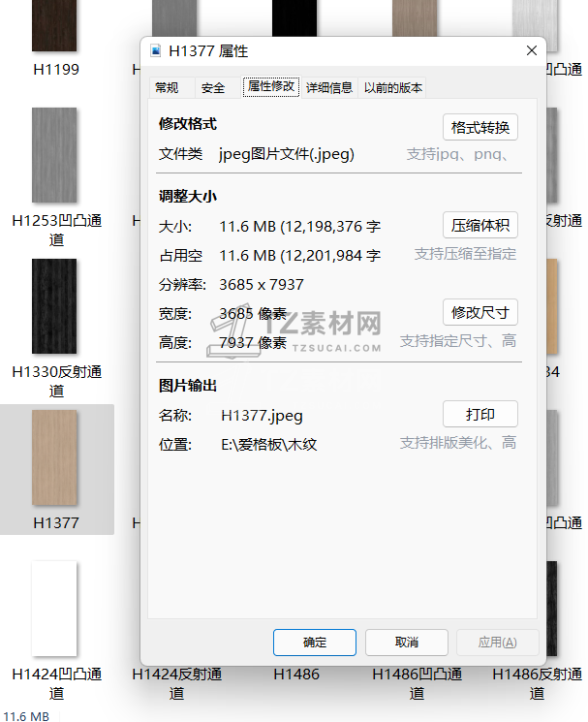Close the H1377 属性 dialog
Viewport: 588px width, 722px height.
click(532, 50)
